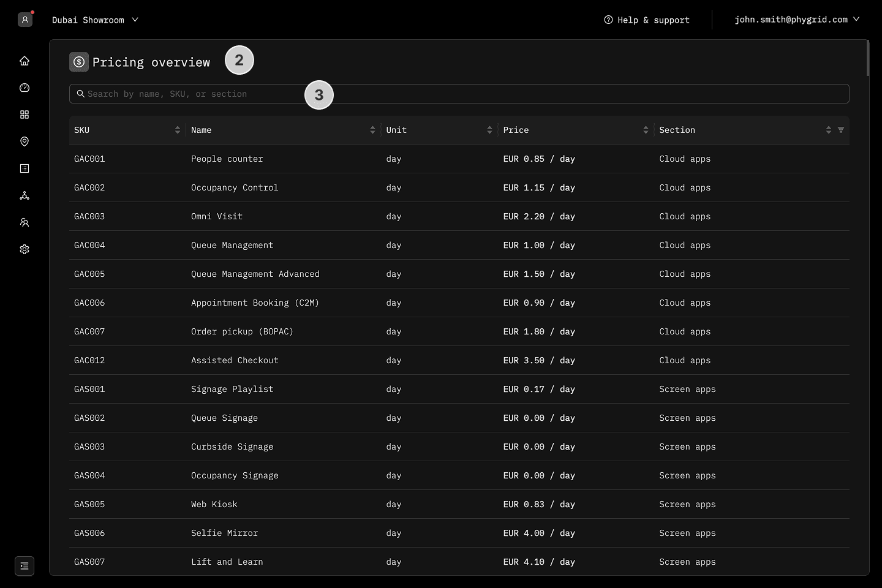Click the profile avatar with notification dot
This screenshot has height=588, width=882.
tap(25, 20)
